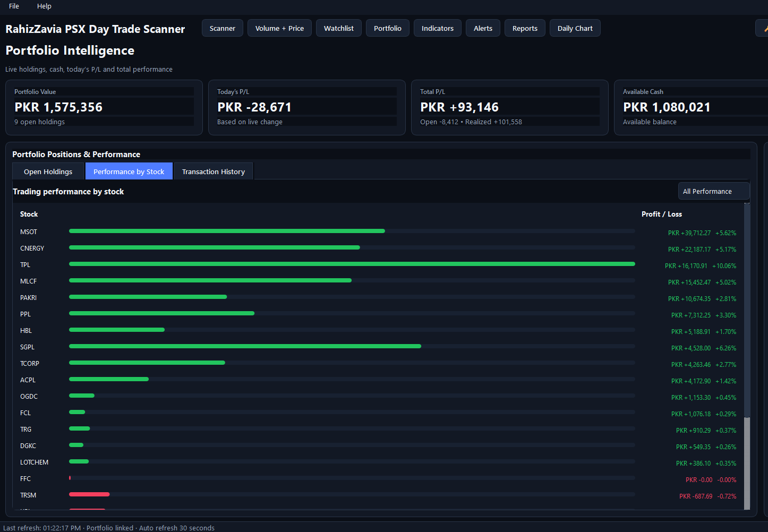Click the "Portfolio Positions & Performance" panel title

coord(76,155)
